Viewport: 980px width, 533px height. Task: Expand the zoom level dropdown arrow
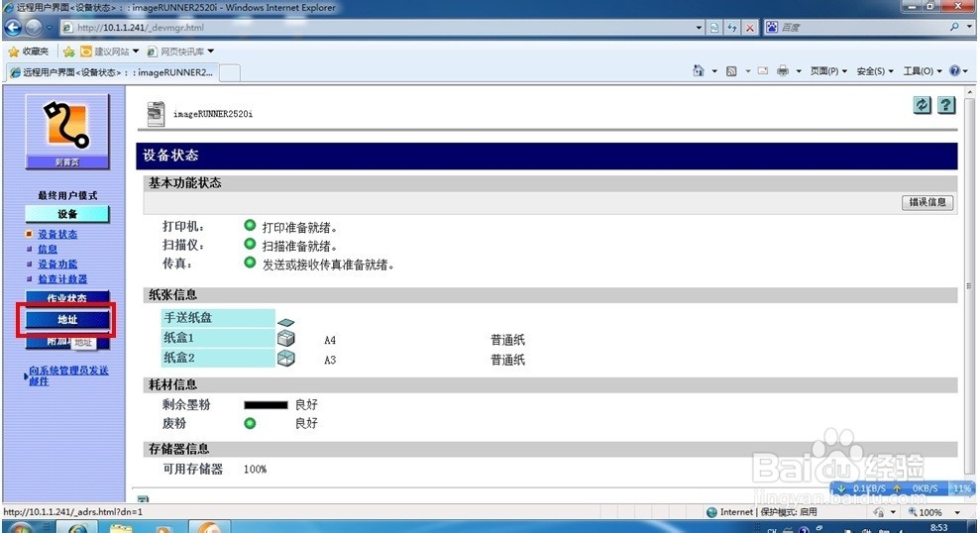click(957, 512)
